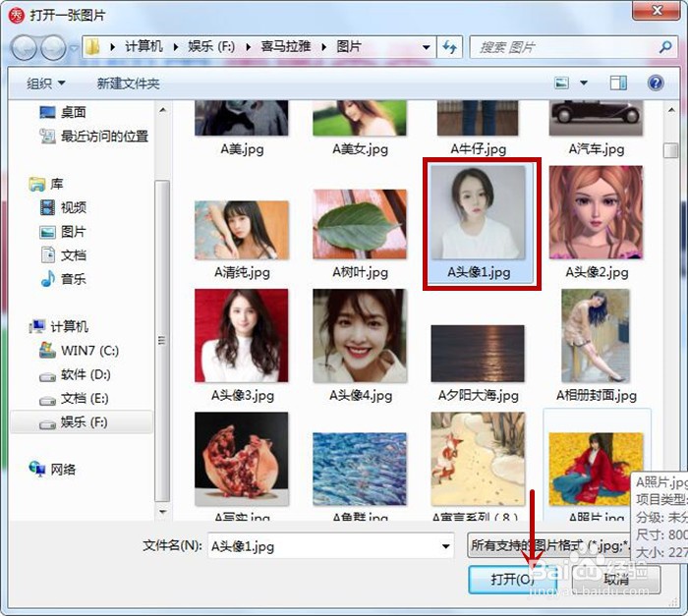This screenshot has width=688, height=616.
Task: Open drive WIN7 (C:)
Action: point(79,351)
